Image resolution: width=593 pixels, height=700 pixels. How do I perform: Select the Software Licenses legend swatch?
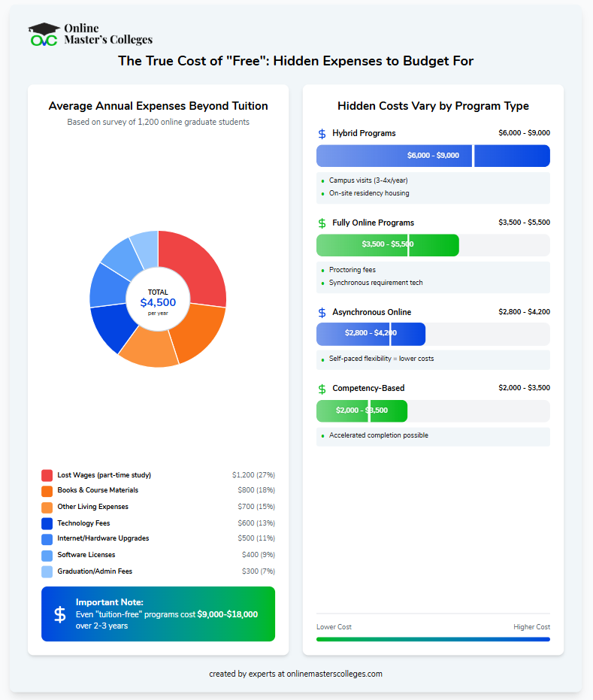[x=47, y=556]
